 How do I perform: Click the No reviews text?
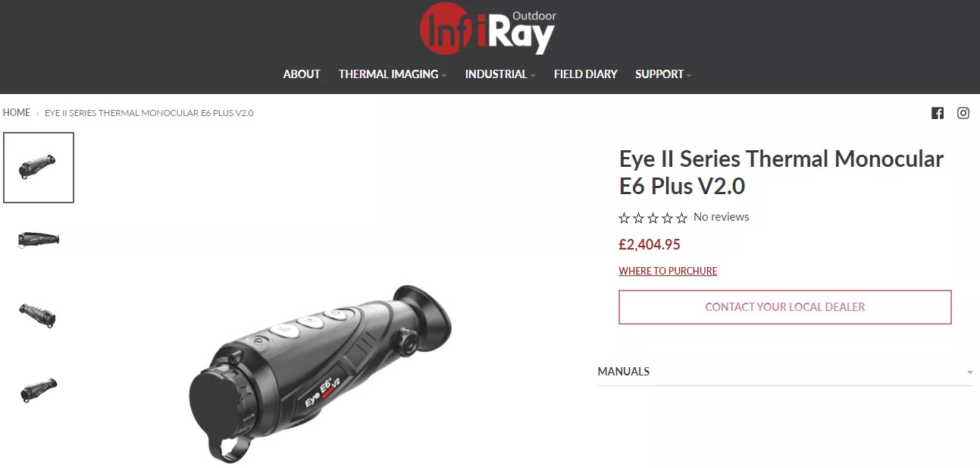click(x=721, y=217)
